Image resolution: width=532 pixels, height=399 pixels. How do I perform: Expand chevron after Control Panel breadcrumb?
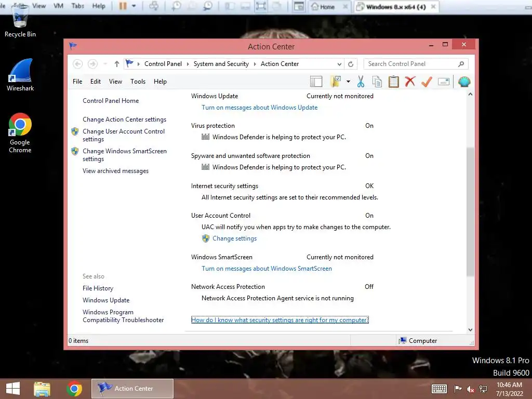tap(188, 64)
